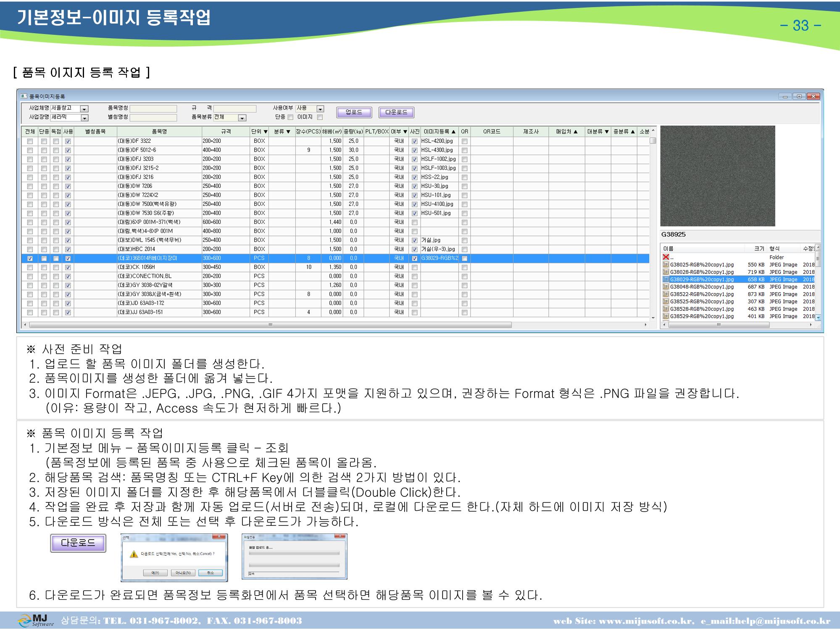Sort by 이미지등록 column header
The image size is (840, 630).
439,132
